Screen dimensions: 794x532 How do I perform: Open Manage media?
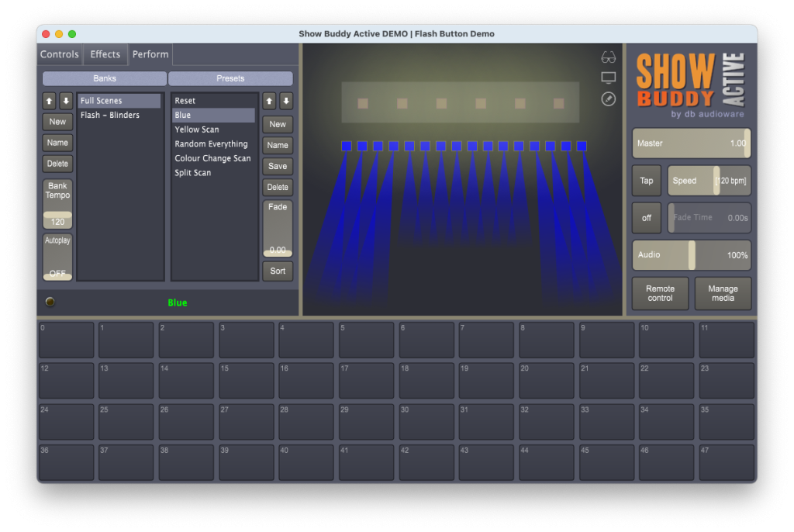click(x=723, y=293)
